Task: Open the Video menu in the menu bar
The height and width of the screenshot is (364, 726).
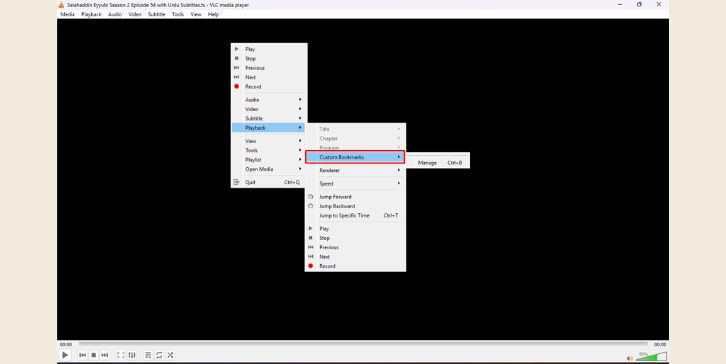Action: tap(135, 14)
